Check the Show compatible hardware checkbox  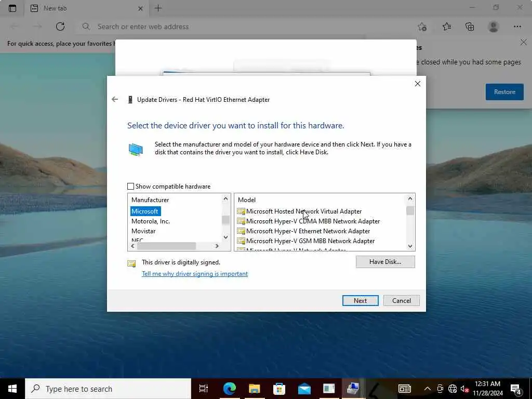click(130, 187)
